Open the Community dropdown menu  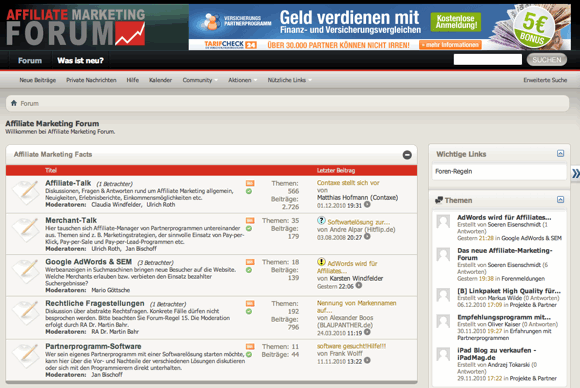(x=200, y=80)
